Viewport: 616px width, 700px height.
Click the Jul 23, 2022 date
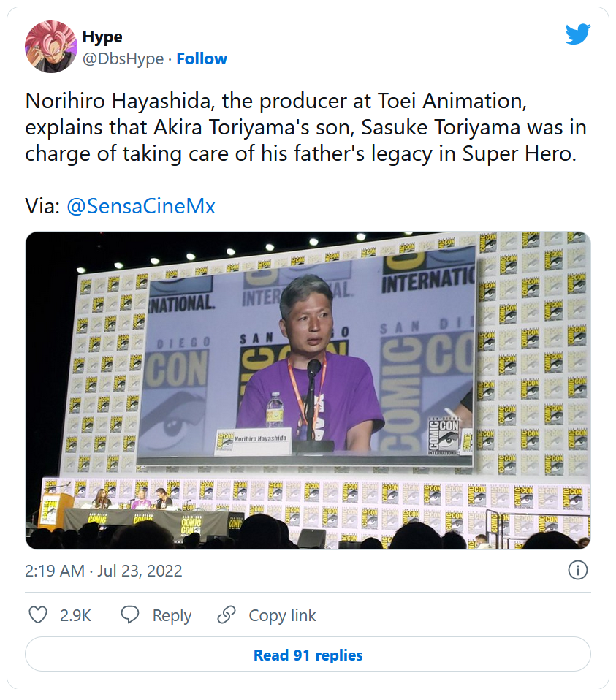[141, 571]
